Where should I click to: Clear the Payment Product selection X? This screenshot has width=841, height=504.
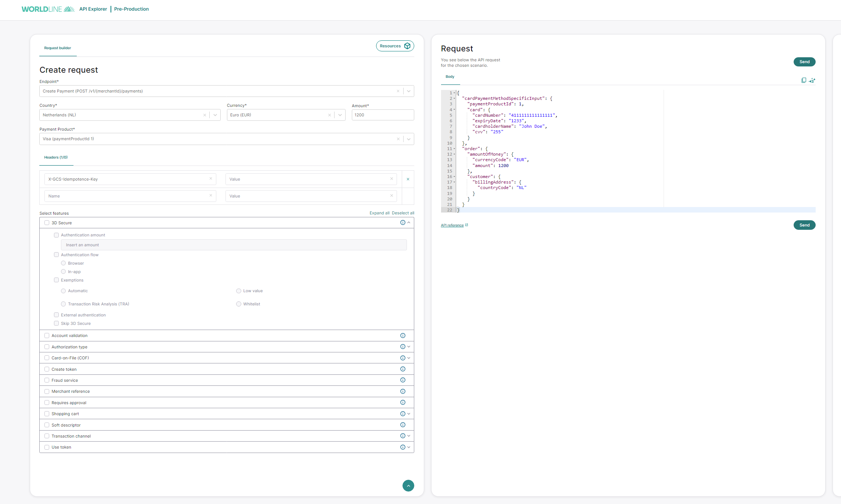[398, 139]
